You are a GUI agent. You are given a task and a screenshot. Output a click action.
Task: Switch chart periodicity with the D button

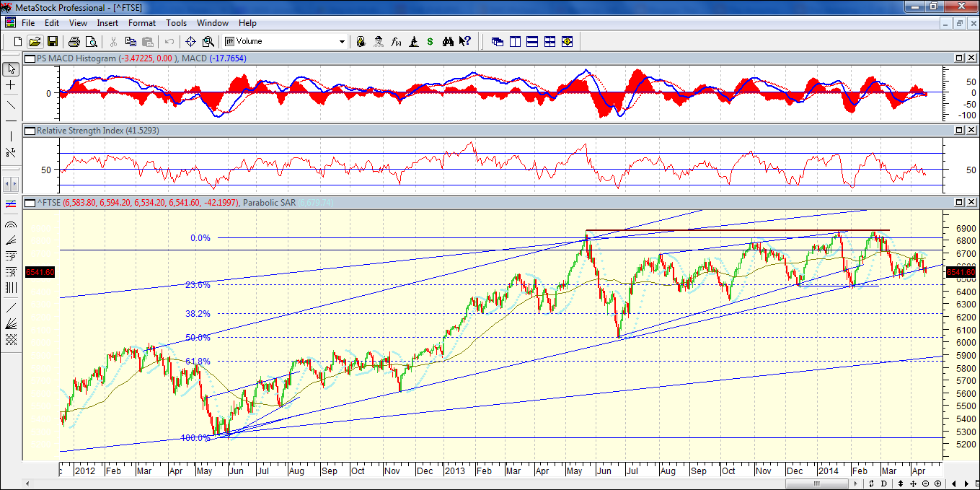coord(884,484)
